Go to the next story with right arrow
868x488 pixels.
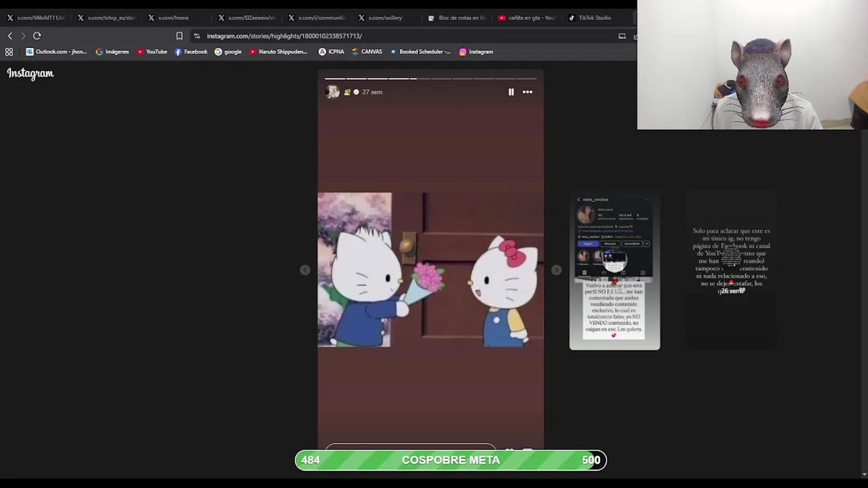pos(556,270)
